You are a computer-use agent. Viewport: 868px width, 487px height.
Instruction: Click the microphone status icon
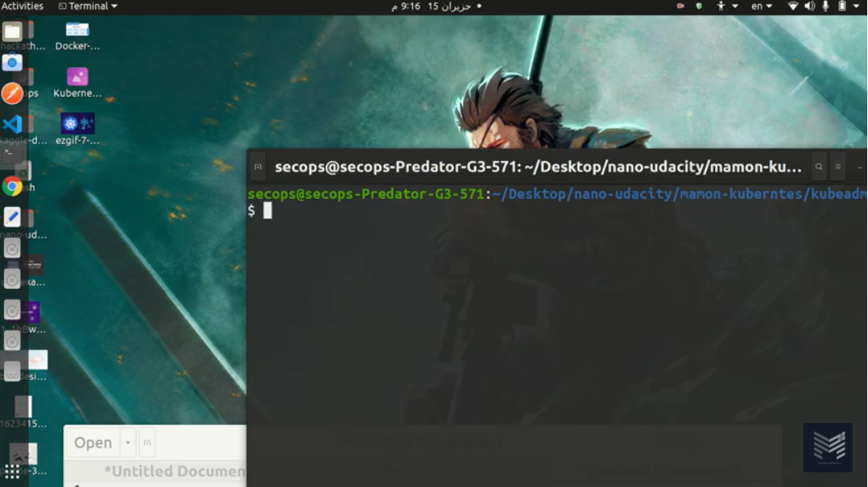point(825,6)
